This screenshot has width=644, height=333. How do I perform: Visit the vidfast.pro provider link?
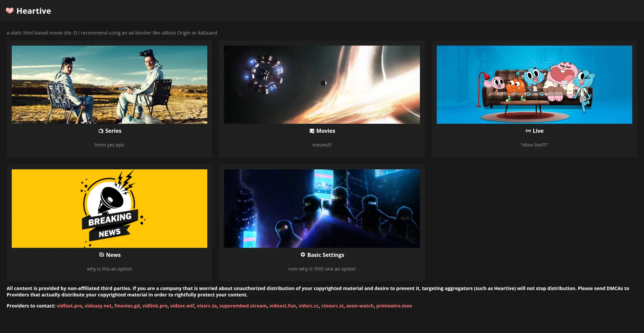69,306
